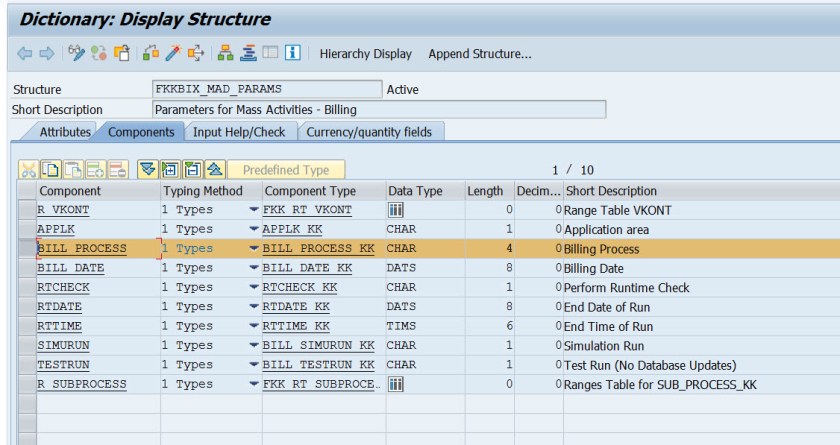Click the Append Structure button
This screenshot has height=445, width=840.
pos(479,53)
